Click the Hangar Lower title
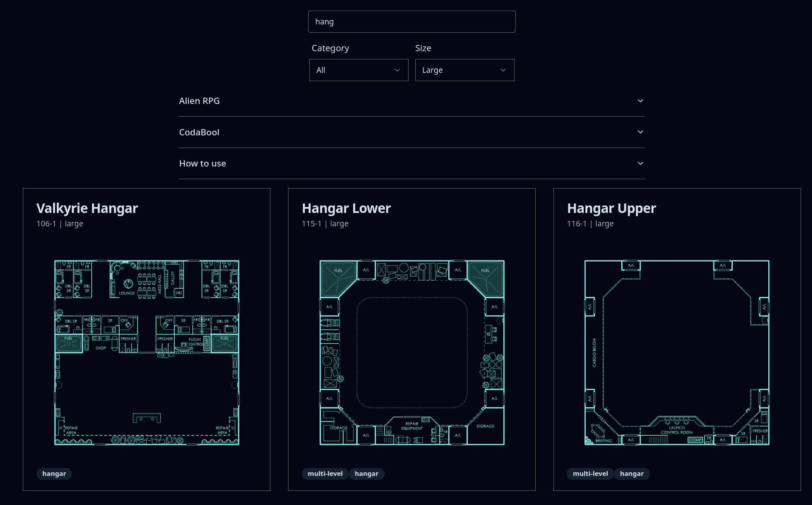812x505 pixels. point(346,208)
